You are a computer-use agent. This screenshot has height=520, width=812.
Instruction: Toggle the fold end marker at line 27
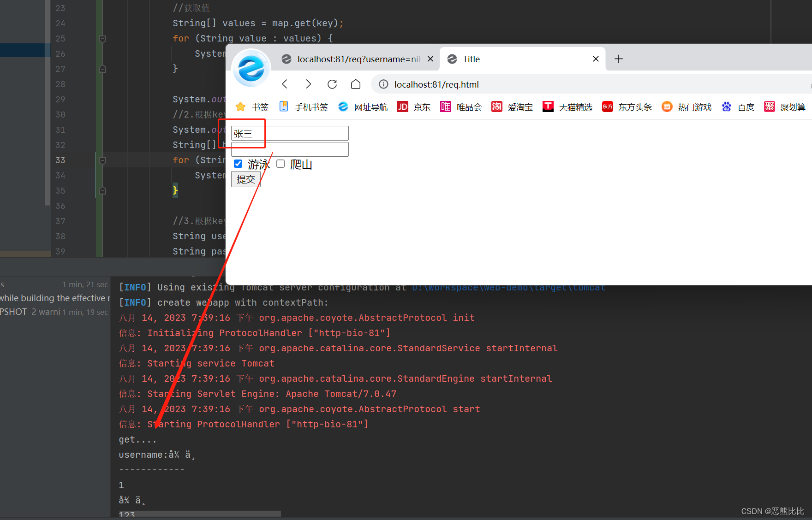pos(103,69)
